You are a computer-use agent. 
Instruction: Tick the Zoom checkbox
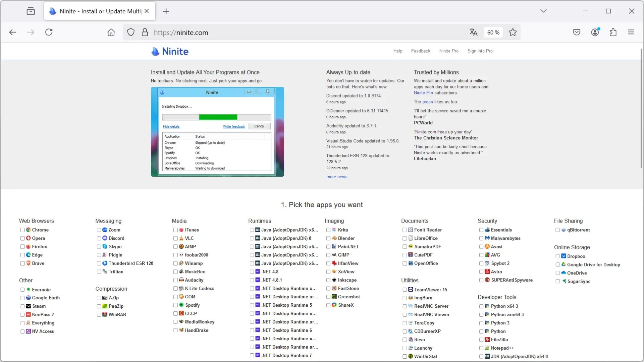pyautogui.click(x=99, y=230)
